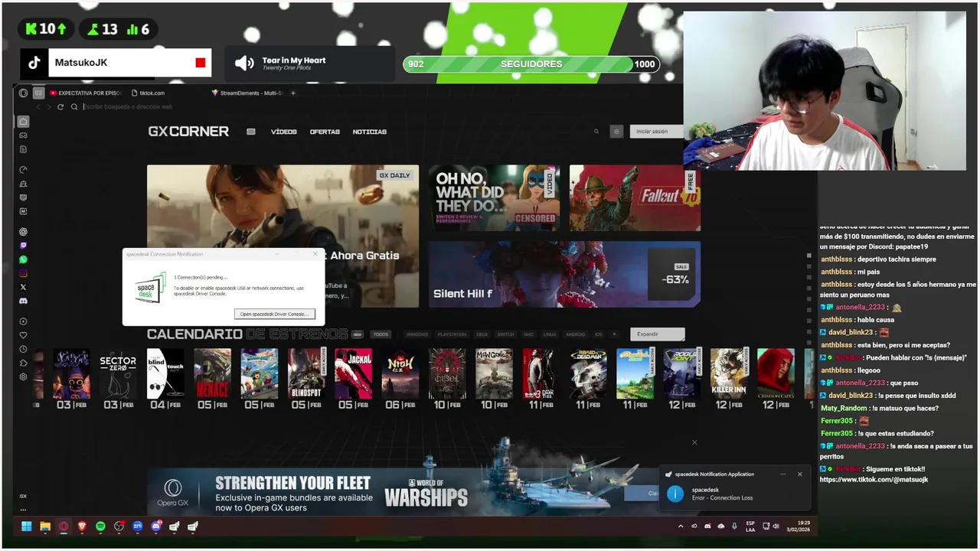Viewport: 980px width, 551px height.
Task: Click the microphone icon in system tray
Action: click(734, 527)
